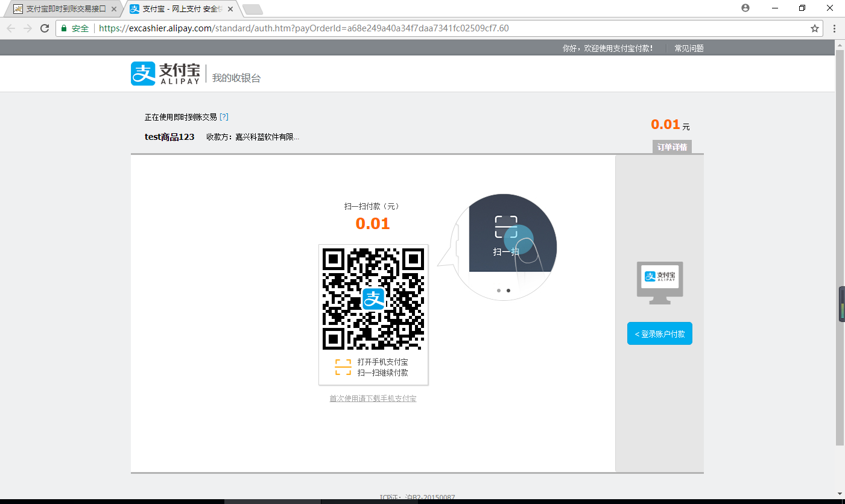Click the monitor Alipay computer icon
This screenshot has height=504, width=845.
point(660,283)
